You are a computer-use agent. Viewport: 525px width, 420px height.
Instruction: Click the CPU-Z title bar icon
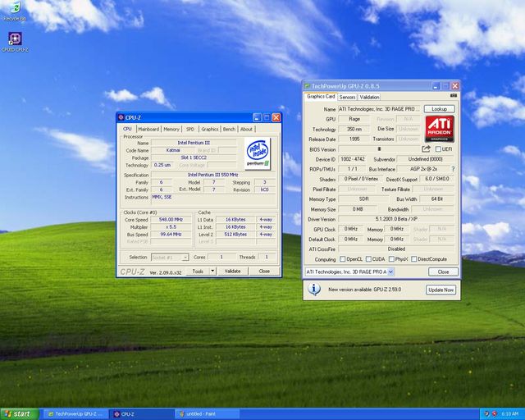pyautogui.click(x=121, y=117)
